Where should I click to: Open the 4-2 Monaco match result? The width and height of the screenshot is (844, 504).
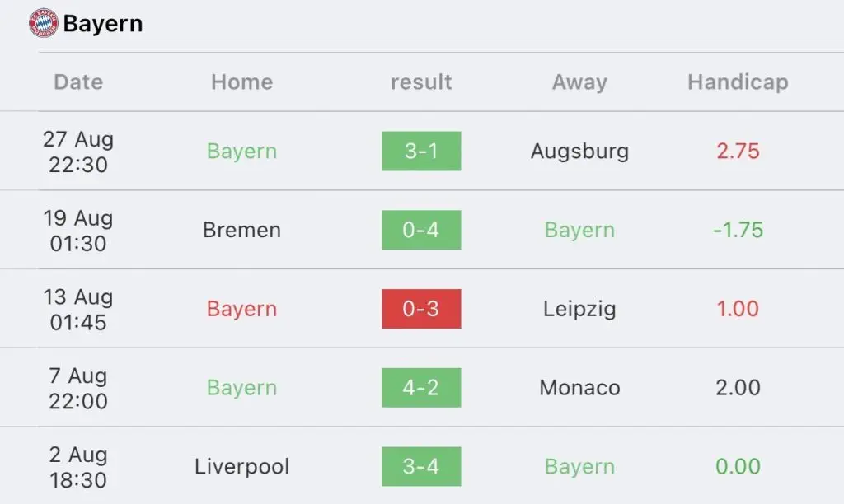tap(421, 388)
